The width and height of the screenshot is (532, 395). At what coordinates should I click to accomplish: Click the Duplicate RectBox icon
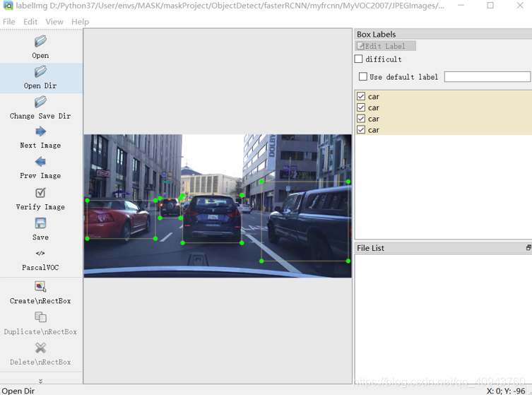[40, 317]
